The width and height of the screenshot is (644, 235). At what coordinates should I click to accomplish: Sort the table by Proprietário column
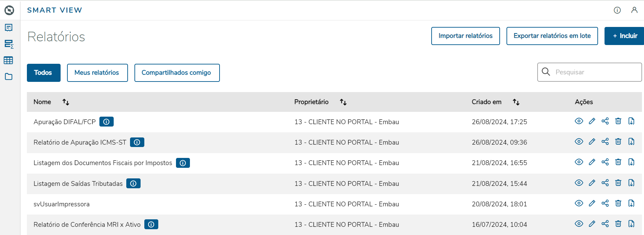pos(343,102)
